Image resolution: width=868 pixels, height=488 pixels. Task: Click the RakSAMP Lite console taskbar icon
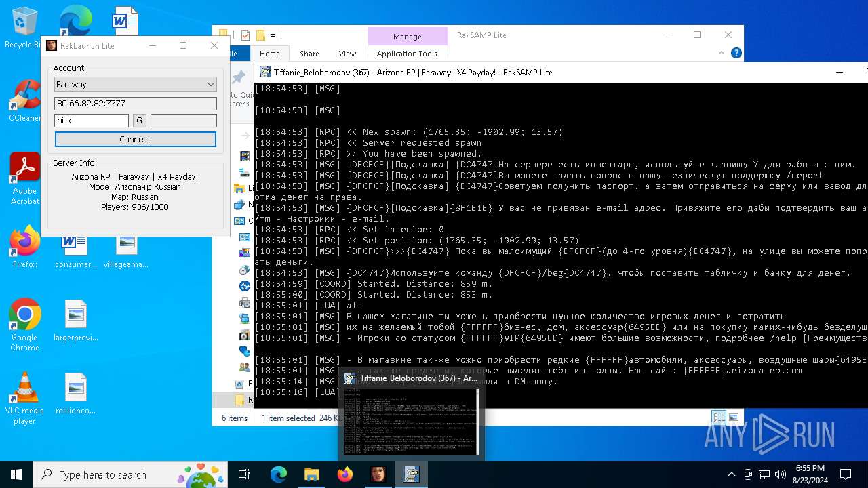point(411,474)
